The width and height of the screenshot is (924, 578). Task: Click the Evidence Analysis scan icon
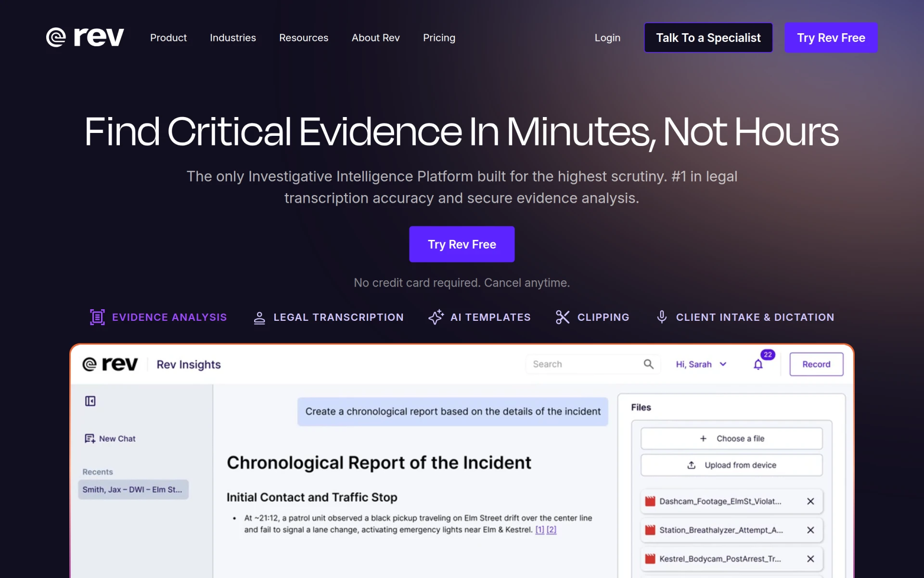[97, 317]
